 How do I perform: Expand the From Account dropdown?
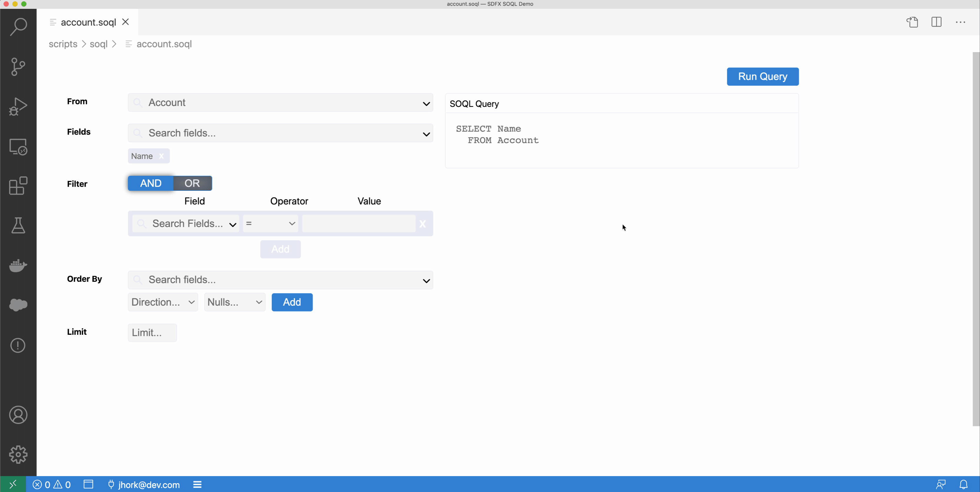pyautogui.click(x=426, y=103)
